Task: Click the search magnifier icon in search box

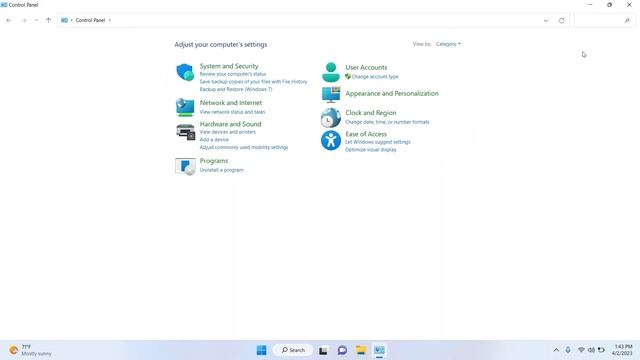Action: click(x=627, y=20)
